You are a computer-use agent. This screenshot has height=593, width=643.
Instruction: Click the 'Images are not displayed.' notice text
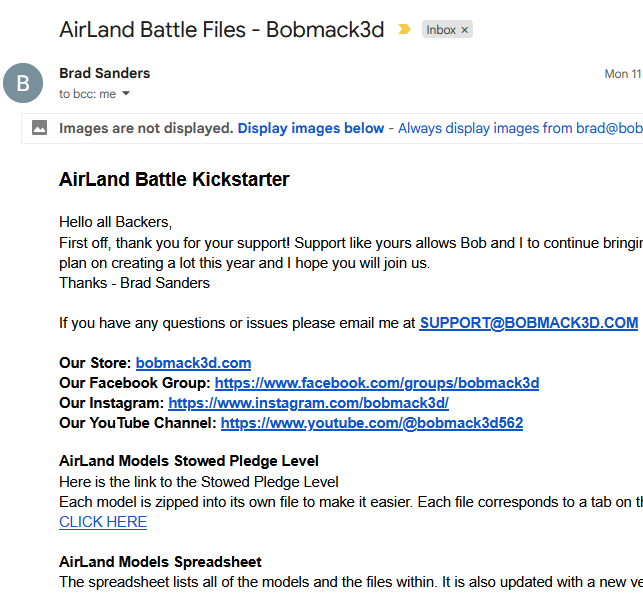146,128
